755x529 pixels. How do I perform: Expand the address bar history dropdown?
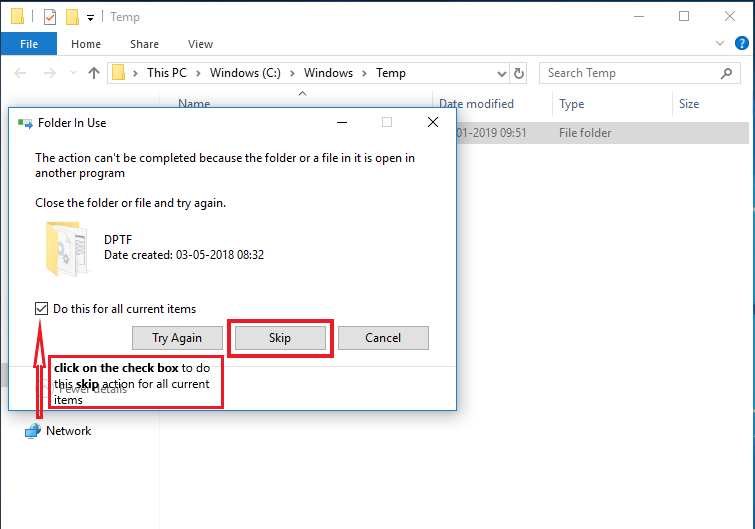click(x=502, y=74)
